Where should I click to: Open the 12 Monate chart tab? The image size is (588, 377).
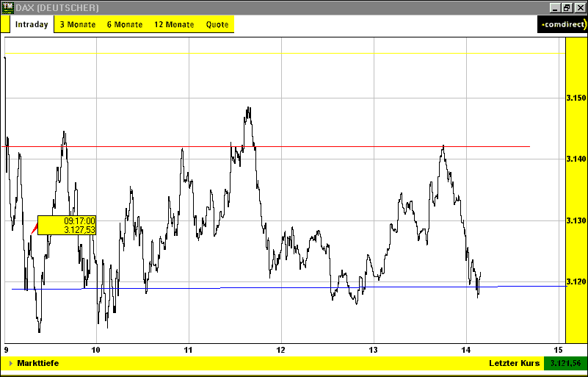(x=174, y=25)
